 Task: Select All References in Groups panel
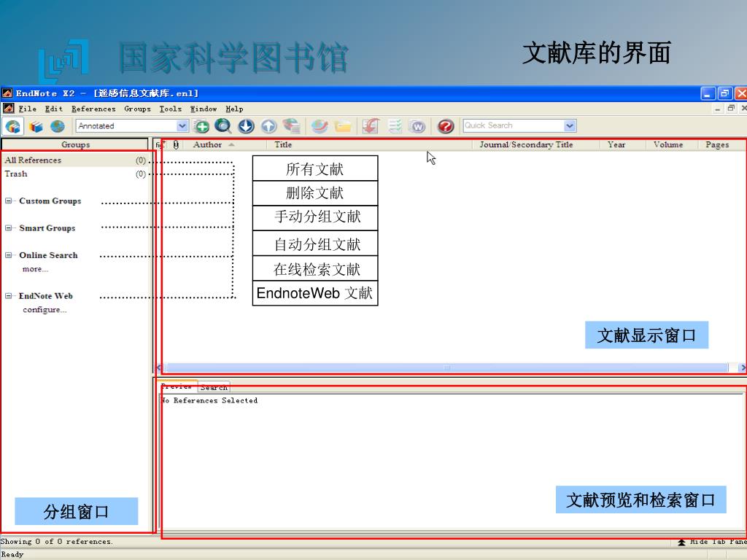(75, 160)
